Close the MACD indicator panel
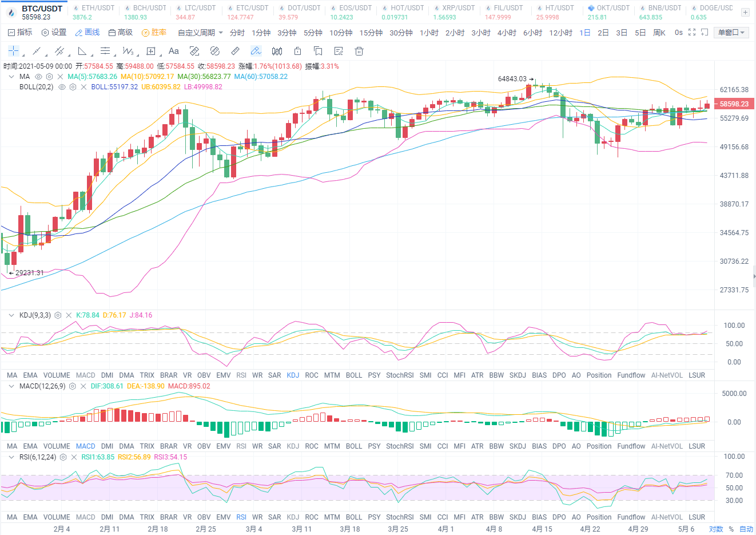The width and height of the screenshot is (756, 535). tap(83, 386)
